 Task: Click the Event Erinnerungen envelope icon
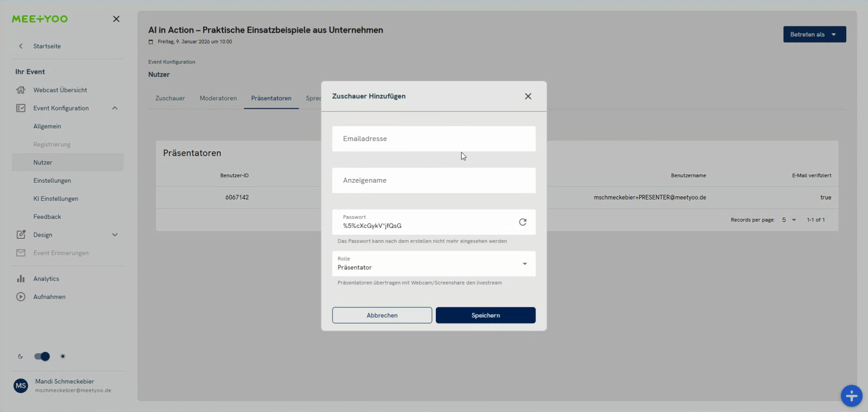pyautogui.click(x=21, y=253)
